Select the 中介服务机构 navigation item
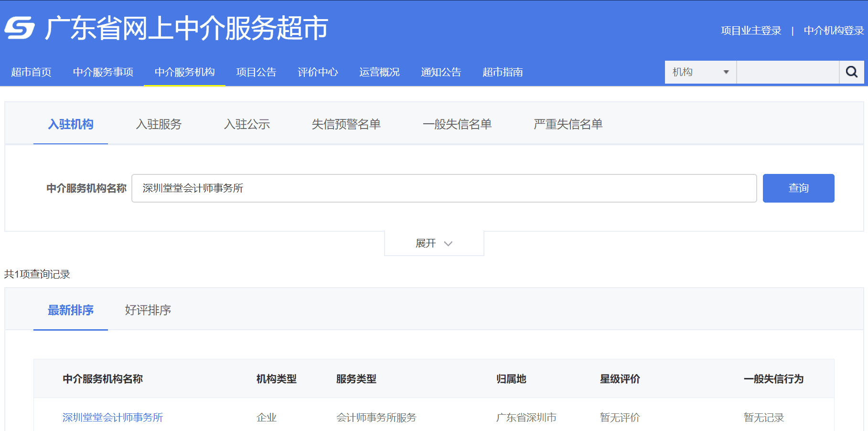Image resolution: width=868 pixels, height=431 pixels. click(184, 72)
